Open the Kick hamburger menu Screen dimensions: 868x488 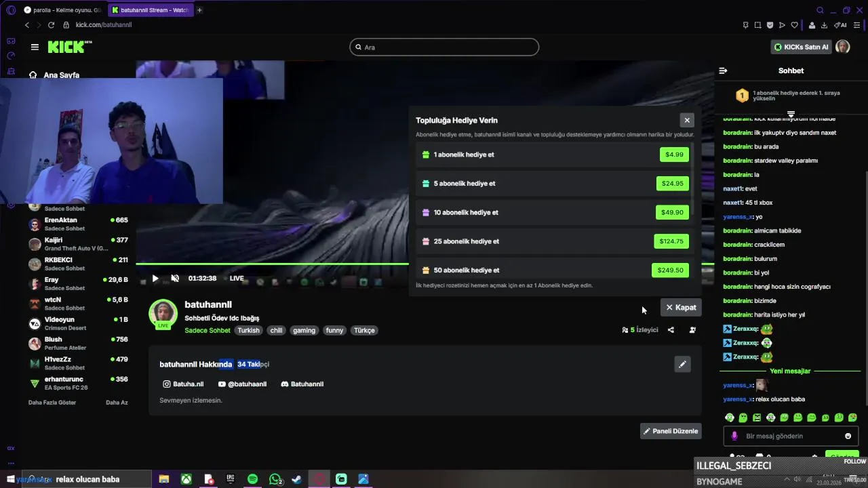[x=35, y=47]
